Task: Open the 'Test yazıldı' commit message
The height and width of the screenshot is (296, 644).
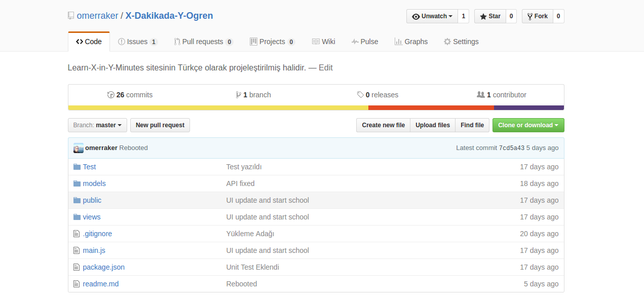Action: point(244,167)
